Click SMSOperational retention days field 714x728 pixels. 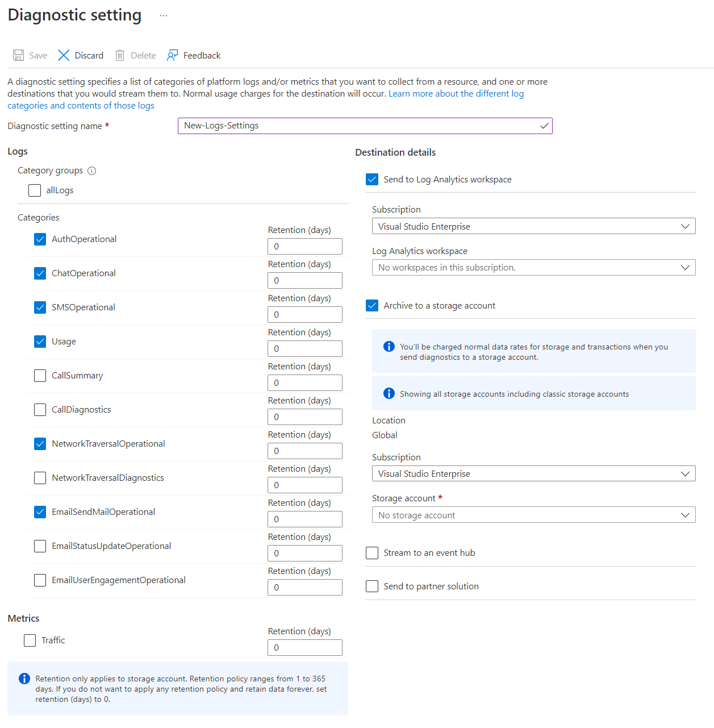[305, 315]
